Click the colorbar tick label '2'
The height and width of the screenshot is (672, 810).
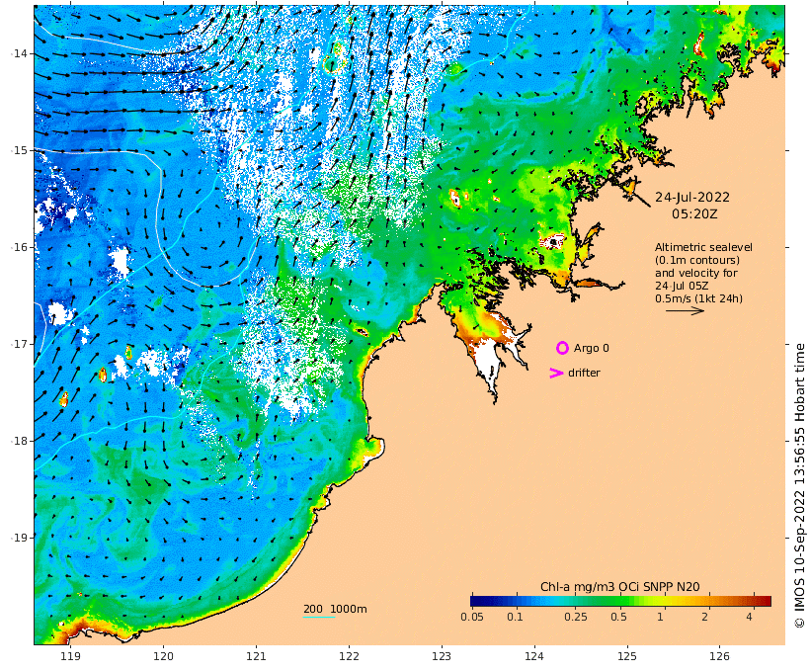click(x=704, y=617)
